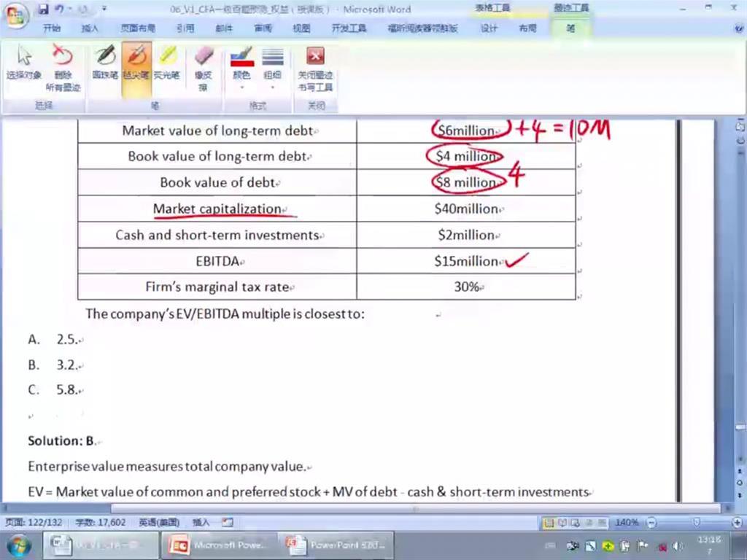This screenshot has height=560, width=747.
Task: Select the 圆珠笔 ballpoint pen tool
Action: pos(105,63)
